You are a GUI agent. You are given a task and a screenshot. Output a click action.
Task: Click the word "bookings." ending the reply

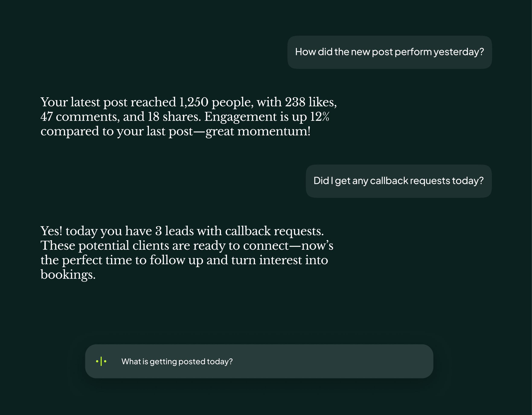point(68,275)
